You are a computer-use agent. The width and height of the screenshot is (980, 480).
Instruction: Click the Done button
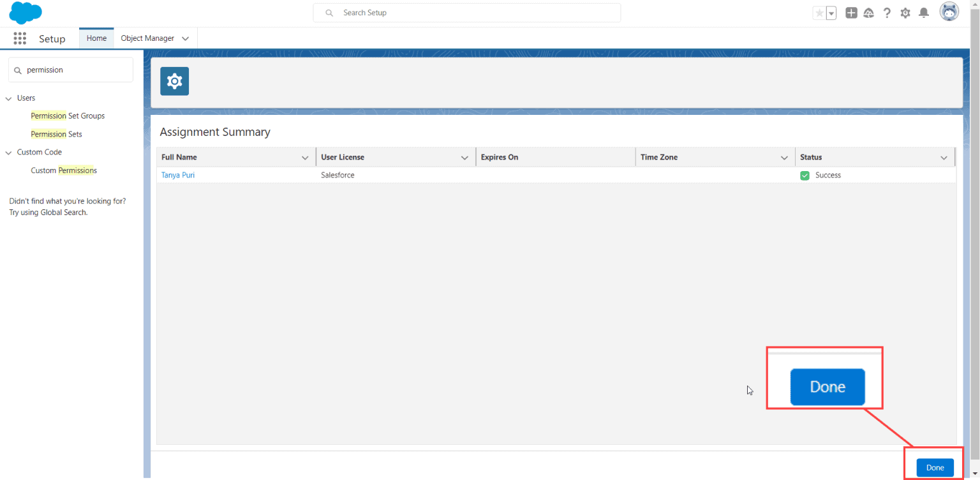coord(935,467)
